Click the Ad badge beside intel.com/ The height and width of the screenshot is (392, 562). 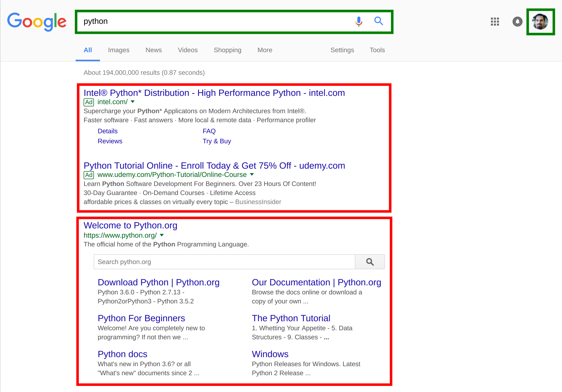click(89, 102)
